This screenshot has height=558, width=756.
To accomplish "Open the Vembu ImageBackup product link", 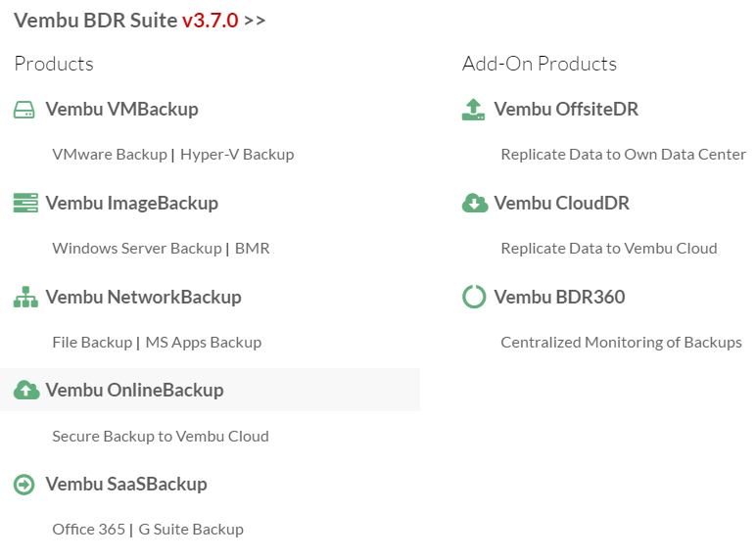I will click(132, 204).
